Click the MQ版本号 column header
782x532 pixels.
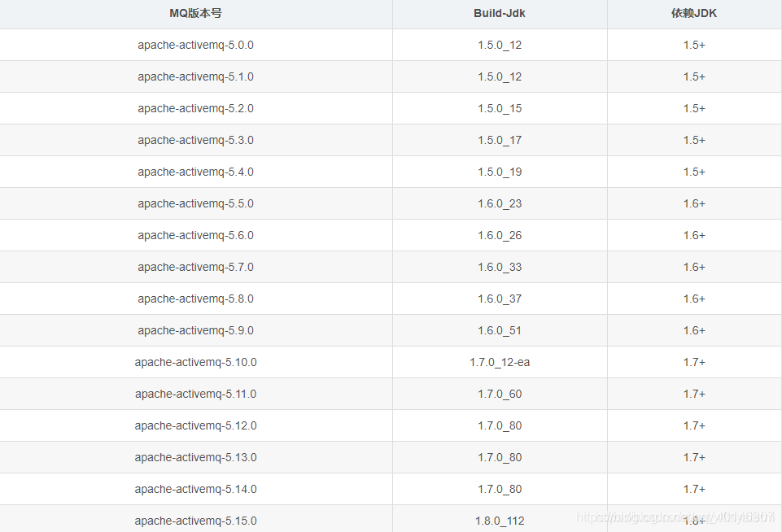pos(195,14)
